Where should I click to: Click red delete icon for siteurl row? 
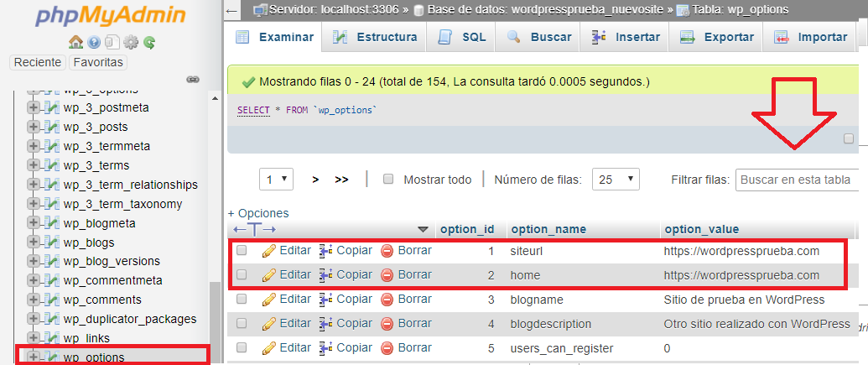(387, 251)
